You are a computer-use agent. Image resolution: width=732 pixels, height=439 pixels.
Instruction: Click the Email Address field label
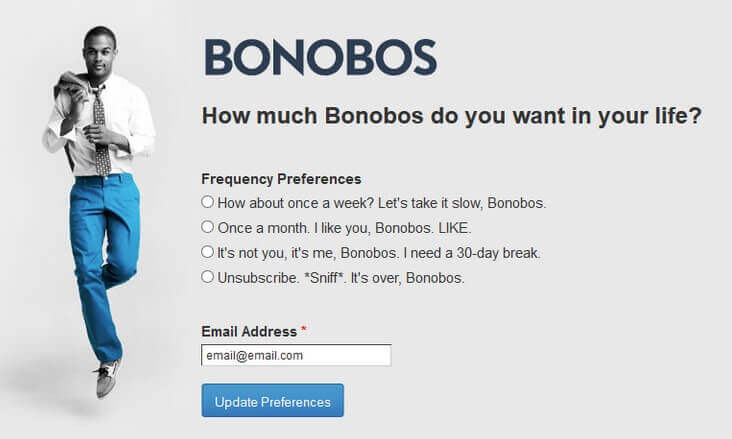pos(249,331)
